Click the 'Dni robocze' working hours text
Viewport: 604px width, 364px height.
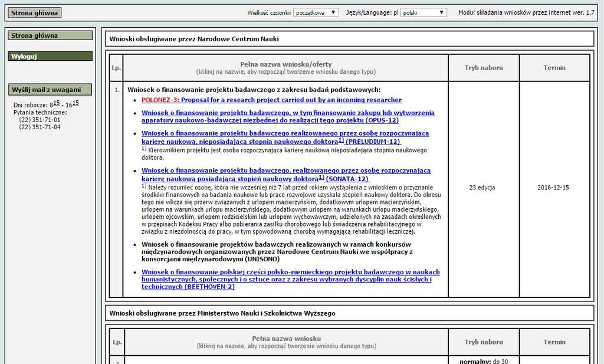click(46, 104)
